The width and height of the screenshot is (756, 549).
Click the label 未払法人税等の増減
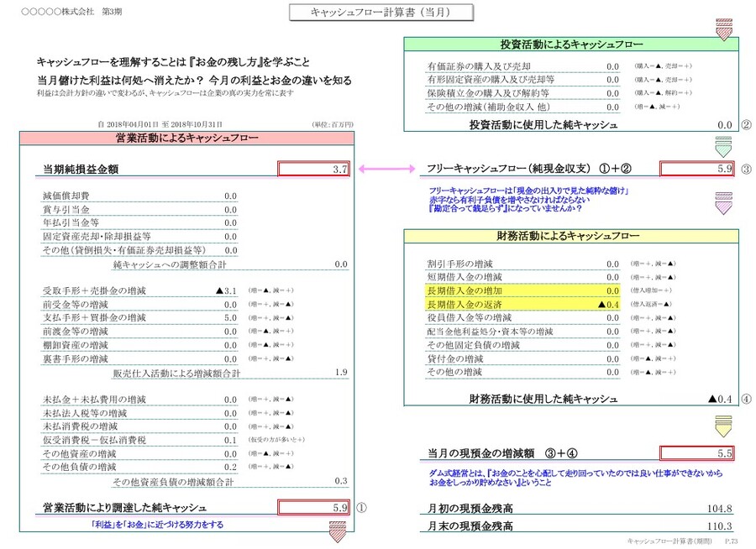[85, 413]
